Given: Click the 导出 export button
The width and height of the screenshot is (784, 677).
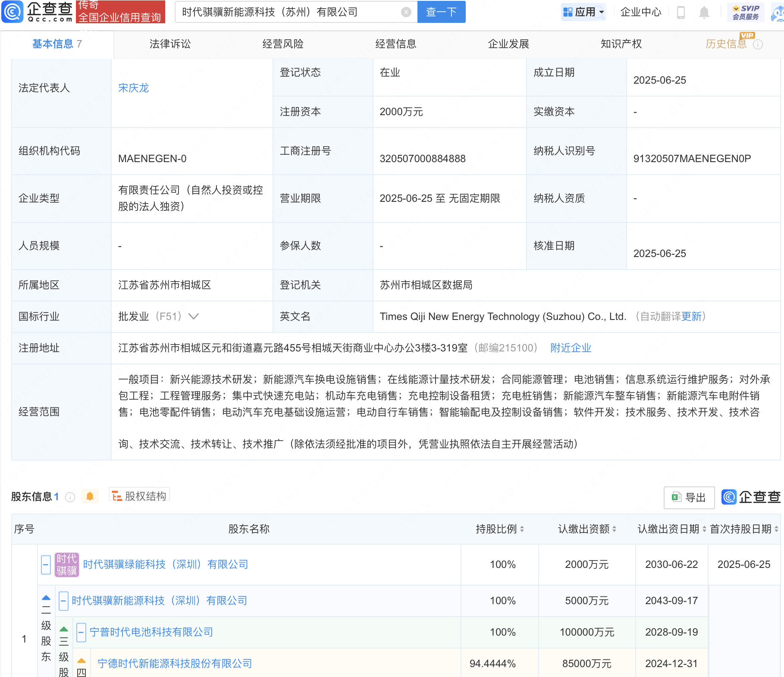Looking at the screenshot, I should pyautogui.click(x=689, y=498).
